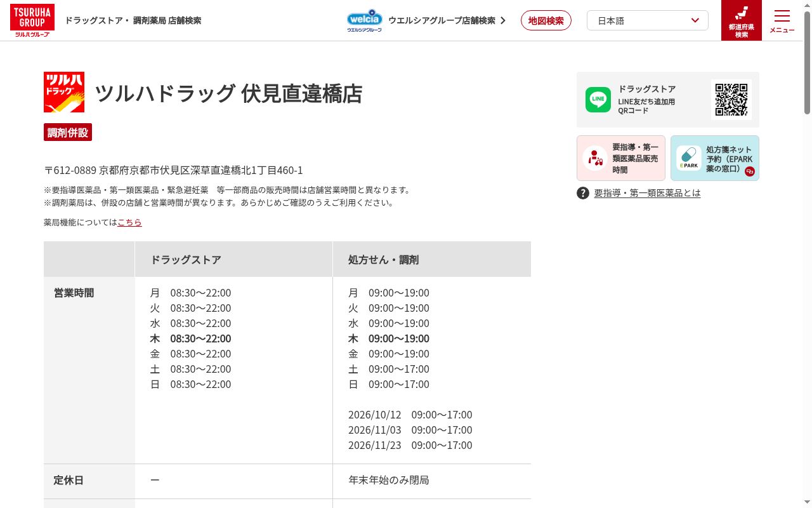The width and height of the screenshot is (812, 508).
Task: Click the 2026/11/03 special hours entry
Action: [x=410, y=430]
